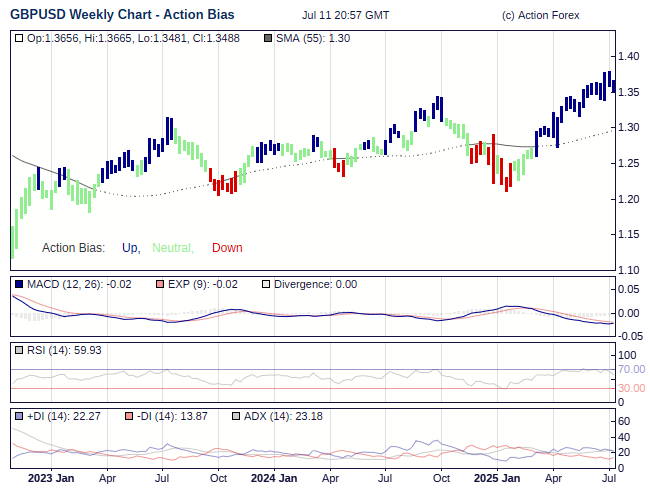Click the gray SMA (55) legend square
The width and height of the screenshot is (650, 489).
267,38
